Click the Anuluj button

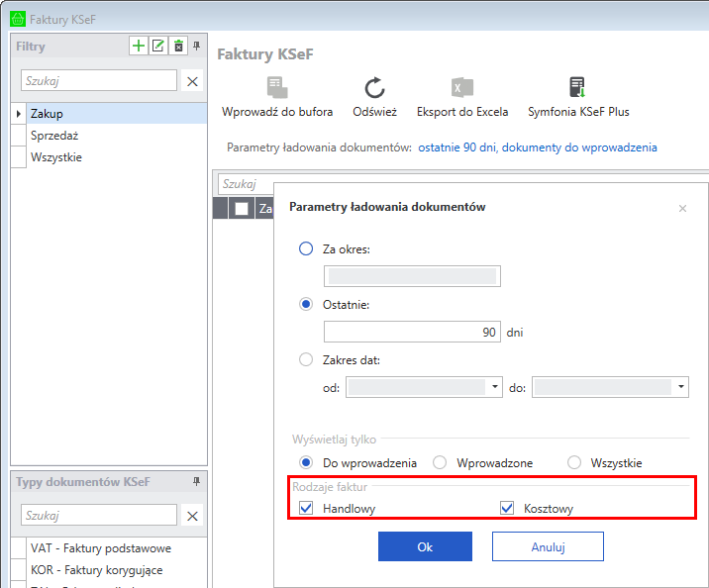tap(548, 546)
